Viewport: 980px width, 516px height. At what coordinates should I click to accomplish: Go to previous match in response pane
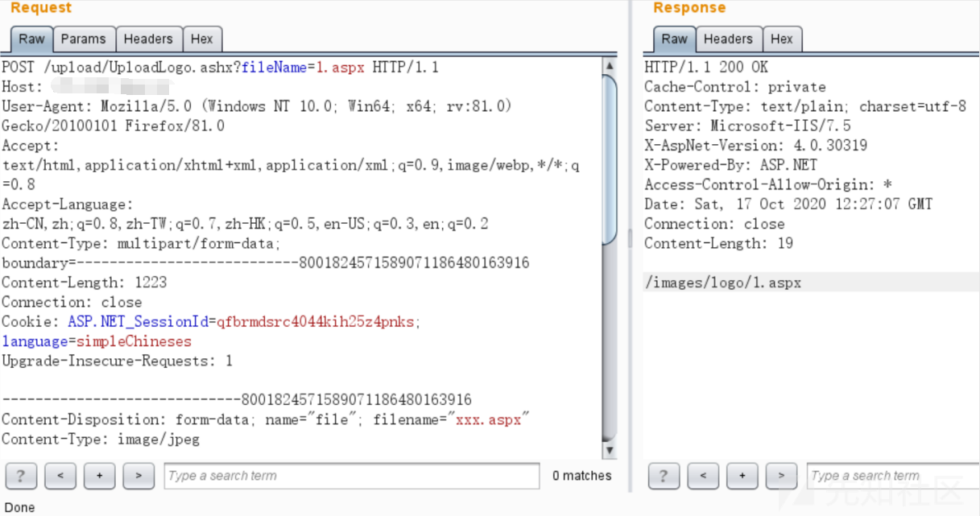click(703, 476)
